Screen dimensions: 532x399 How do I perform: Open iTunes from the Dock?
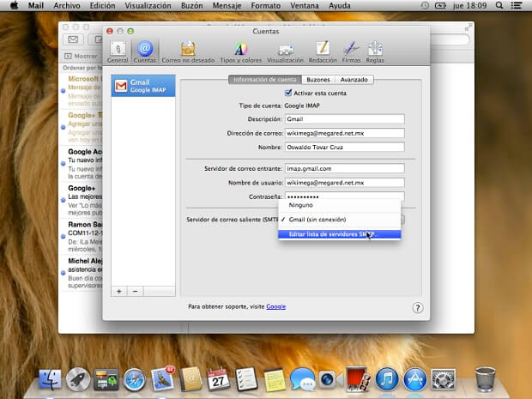click(x=386, y=379)
